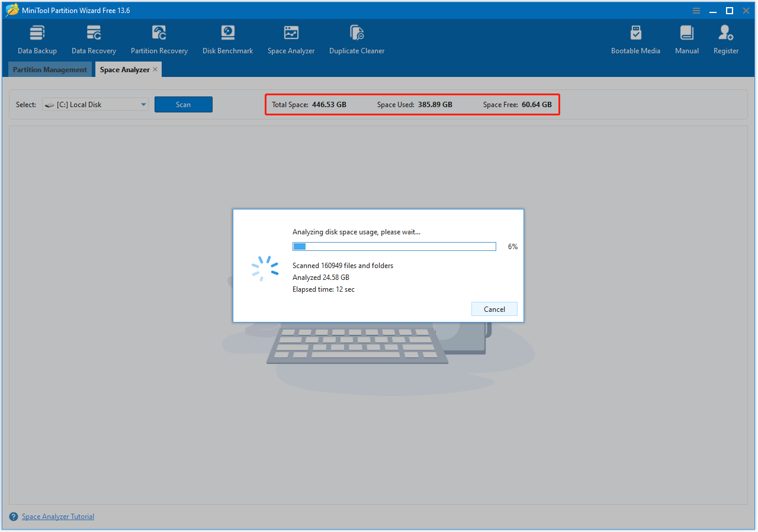Click the Scan button
Screen dimensions: 758x532
(x=183, y=104)
